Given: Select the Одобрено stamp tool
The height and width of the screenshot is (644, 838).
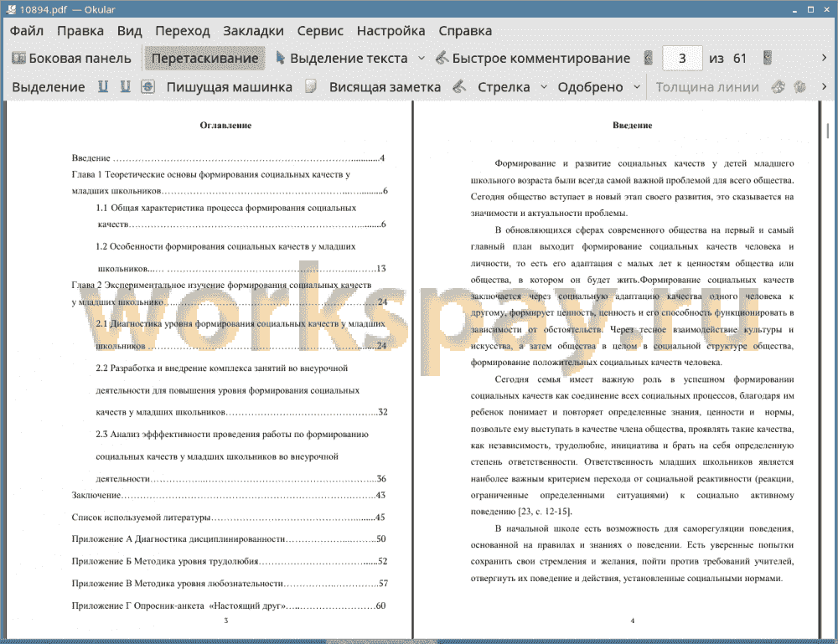Looking at the screenshot, I should pyautogui.click(x=590, y=87).
